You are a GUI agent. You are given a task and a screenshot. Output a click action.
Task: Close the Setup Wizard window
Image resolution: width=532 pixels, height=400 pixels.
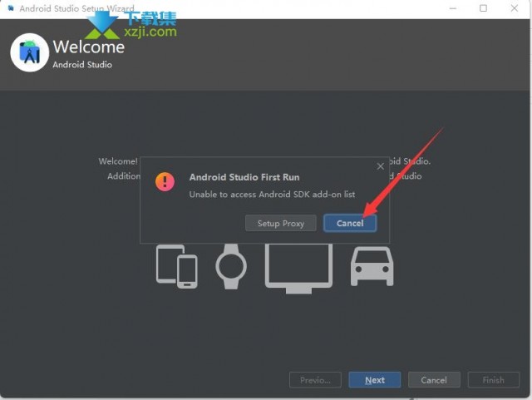tap(514, 8)
